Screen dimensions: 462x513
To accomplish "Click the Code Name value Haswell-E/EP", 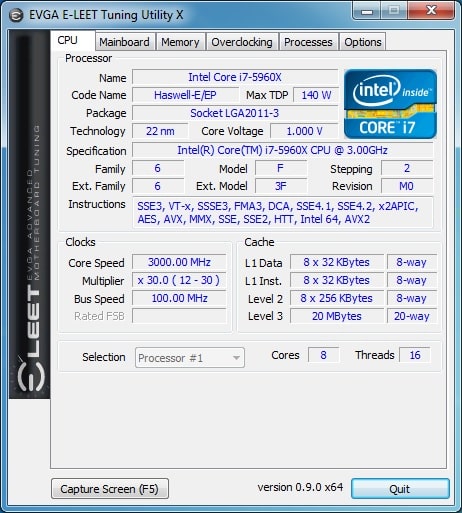I will pyautogui.click(x=185, y=95).
